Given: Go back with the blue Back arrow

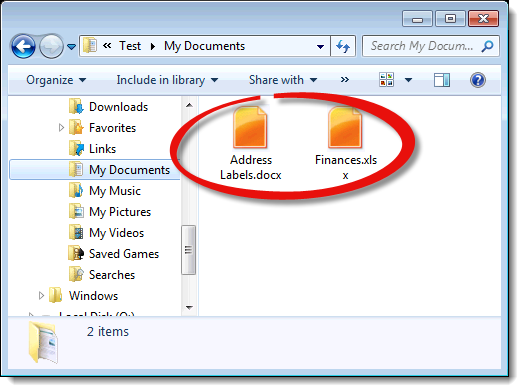Looking at the screenshot, I should 23,46.
